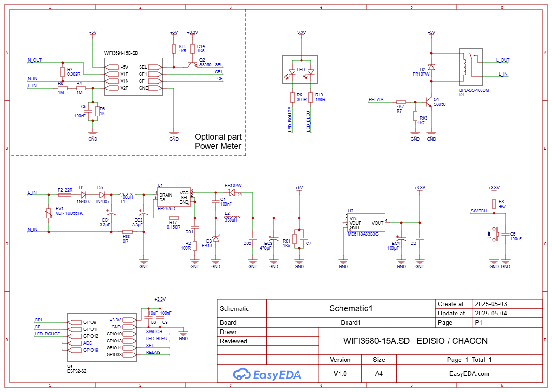Click the L1 100µH inductor symbol
Viewport: 552px width, 392px height.
[128, 194]
